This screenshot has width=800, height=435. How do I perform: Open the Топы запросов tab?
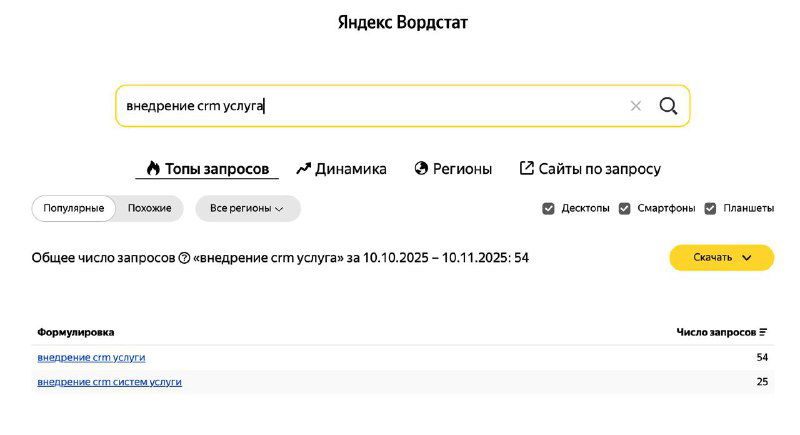[207, 169]
